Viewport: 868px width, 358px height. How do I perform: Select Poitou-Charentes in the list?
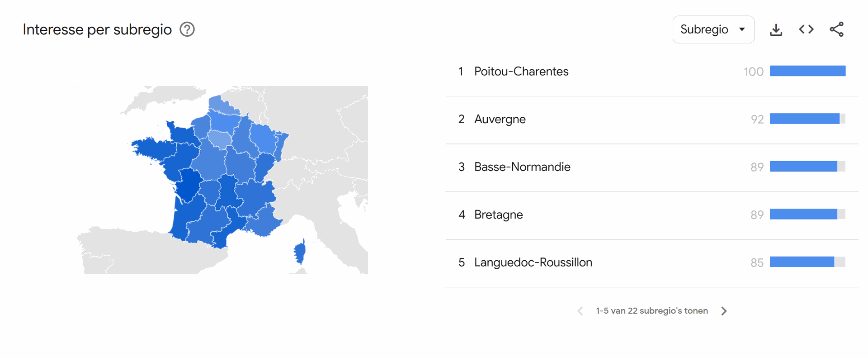[x=652, y=72]
